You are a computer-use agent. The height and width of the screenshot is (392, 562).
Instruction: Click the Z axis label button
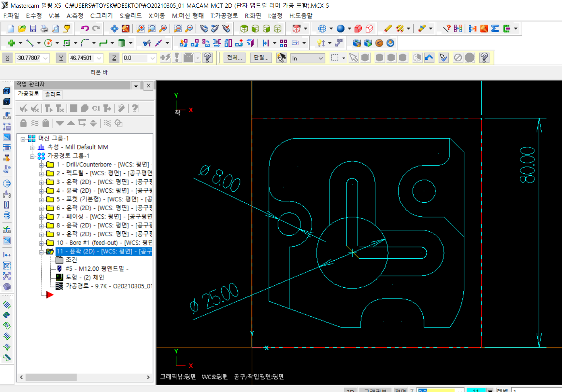tap(114, 58)
